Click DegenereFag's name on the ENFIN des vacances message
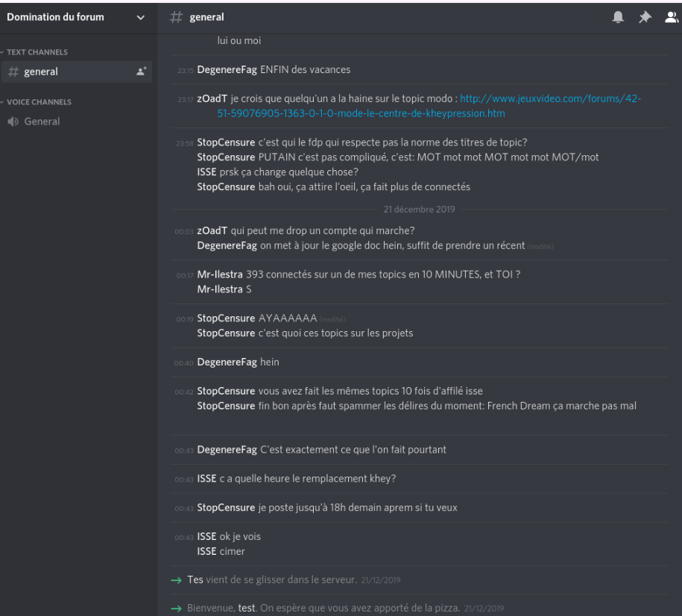 tap(227, 70)
